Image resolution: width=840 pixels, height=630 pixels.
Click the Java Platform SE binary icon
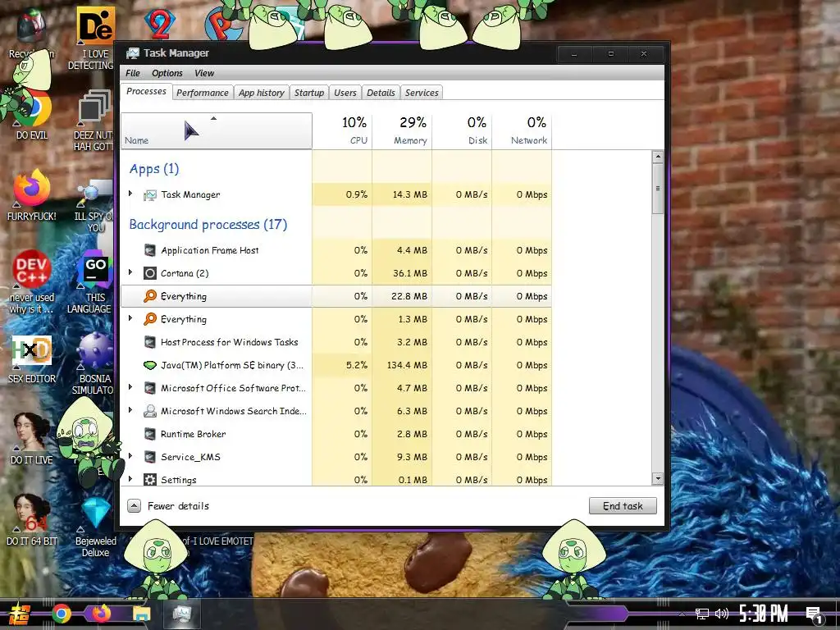(150, 365)
